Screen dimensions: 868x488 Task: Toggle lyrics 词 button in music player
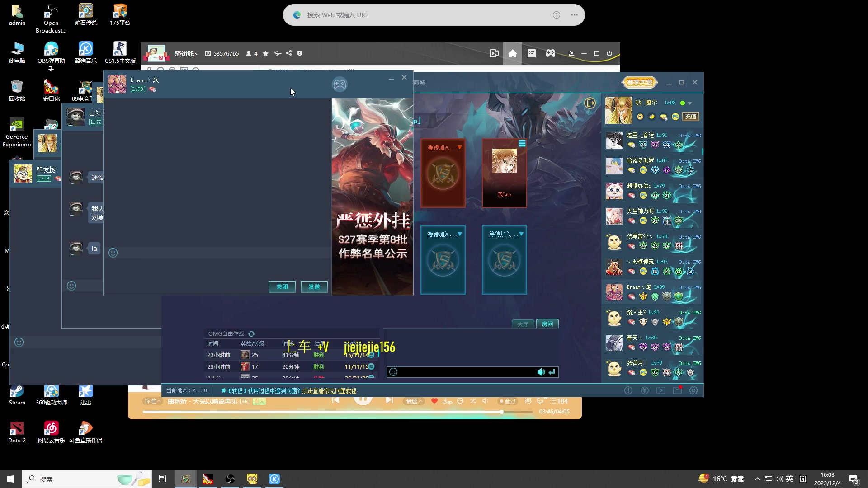528,401
